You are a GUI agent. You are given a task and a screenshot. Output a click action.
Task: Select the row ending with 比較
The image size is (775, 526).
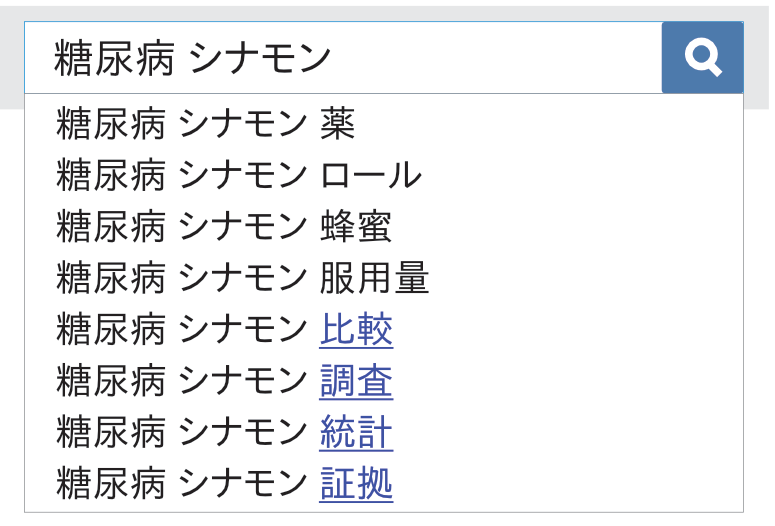(x=384, y=329)
